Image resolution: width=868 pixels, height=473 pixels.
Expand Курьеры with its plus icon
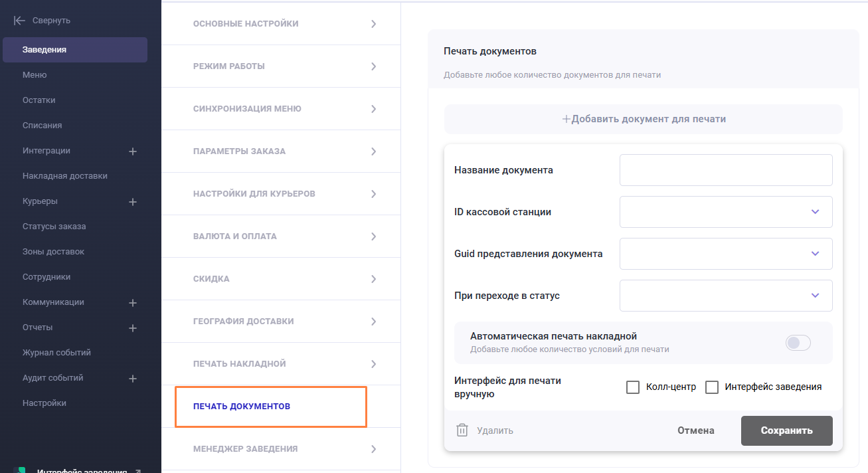click(x=132, y=202)
